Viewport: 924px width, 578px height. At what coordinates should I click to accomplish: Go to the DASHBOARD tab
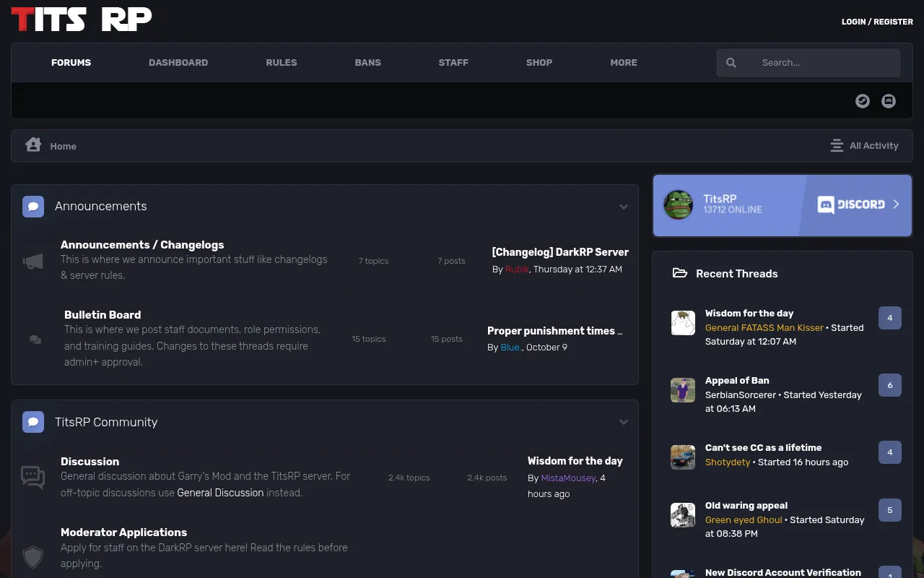pos(178,63)
